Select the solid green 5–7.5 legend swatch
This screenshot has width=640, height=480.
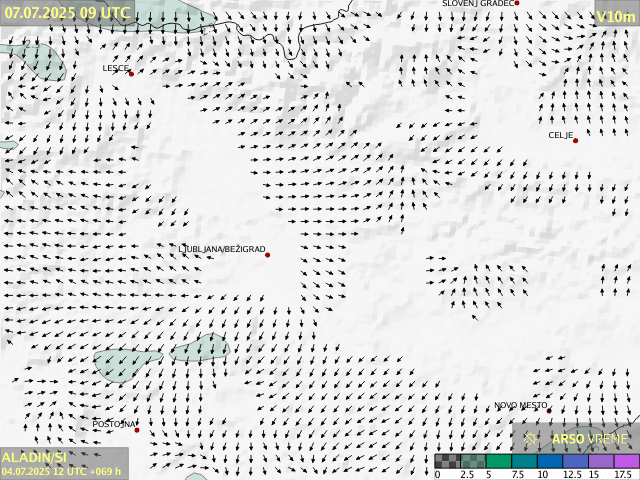[x=499, y=461]
